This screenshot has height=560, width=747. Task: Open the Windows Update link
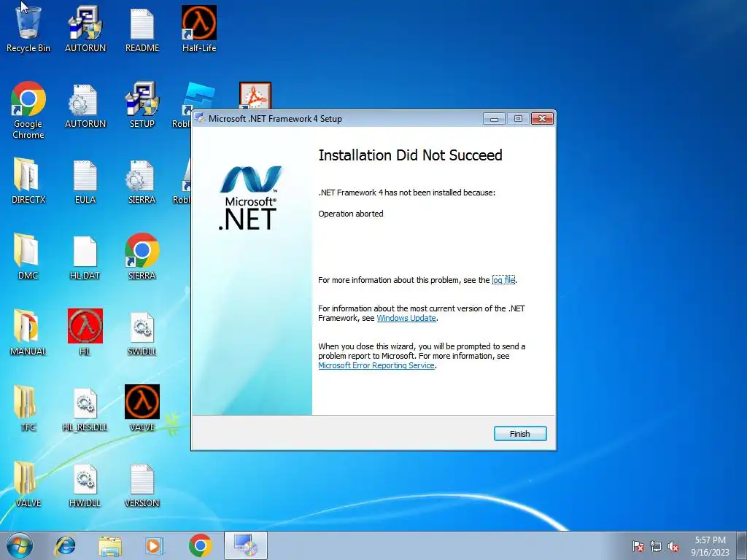pyautogui.click(x=406, y=318)
